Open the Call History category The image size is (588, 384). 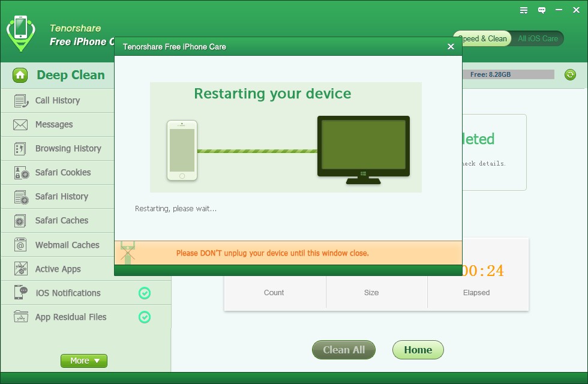(x=58, y=101)
